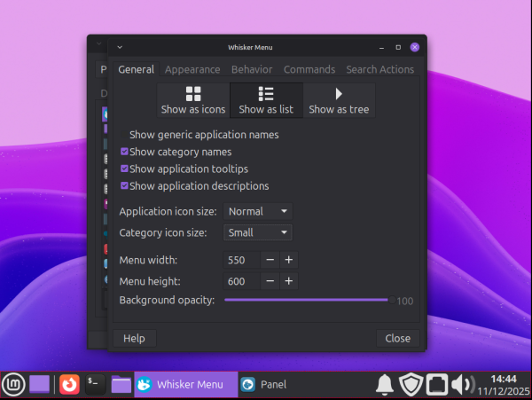Click the Whisker Menu taskbar entry
Screen dimensions: 532x400
[186, 384]
